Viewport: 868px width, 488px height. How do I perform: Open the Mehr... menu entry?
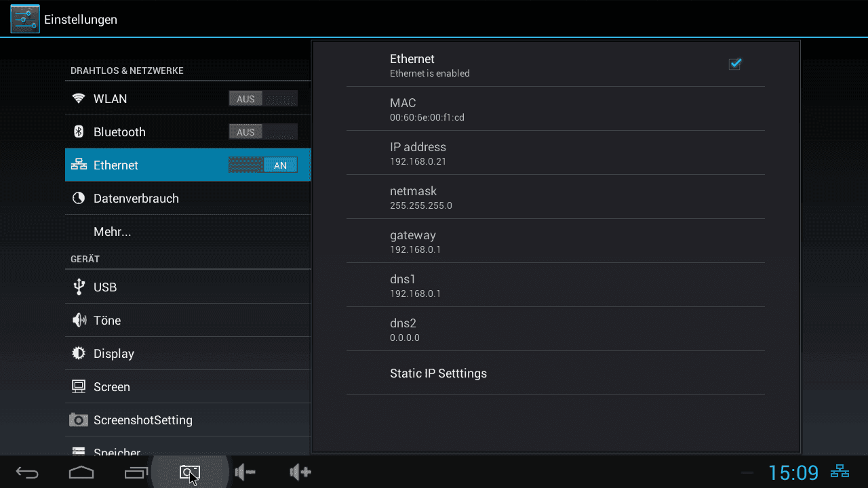pyautogui.click(x=188, y=232)
